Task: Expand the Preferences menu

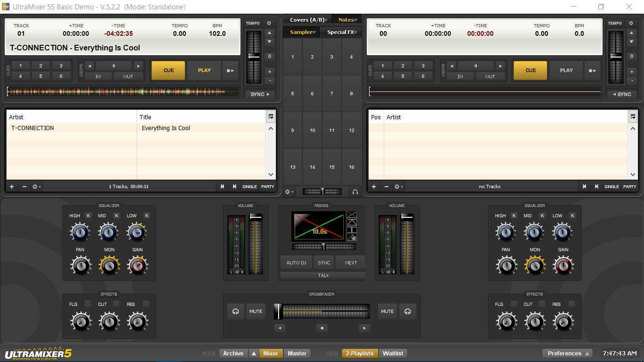Action: 567,353
